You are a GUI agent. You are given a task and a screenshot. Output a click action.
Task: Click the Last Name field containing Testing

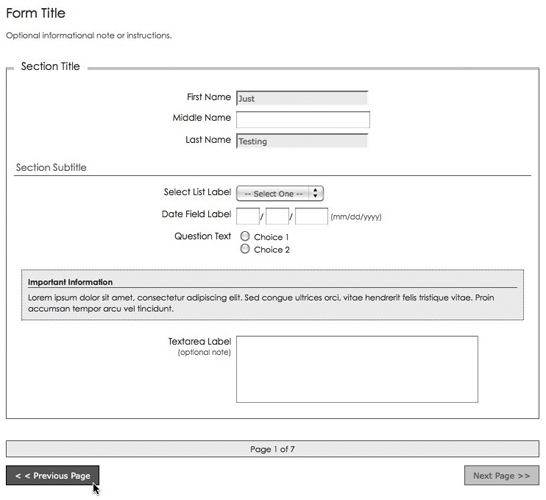click(x=302, y=141)
